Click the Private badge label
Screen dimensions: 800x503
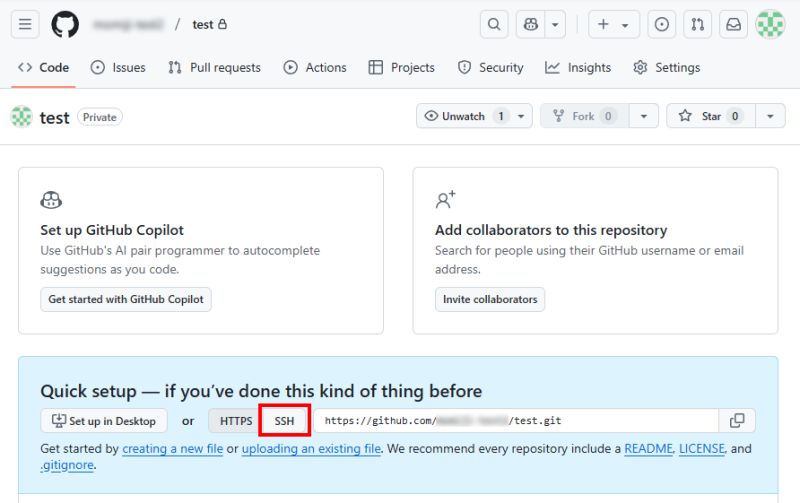(x=99, y=117)
